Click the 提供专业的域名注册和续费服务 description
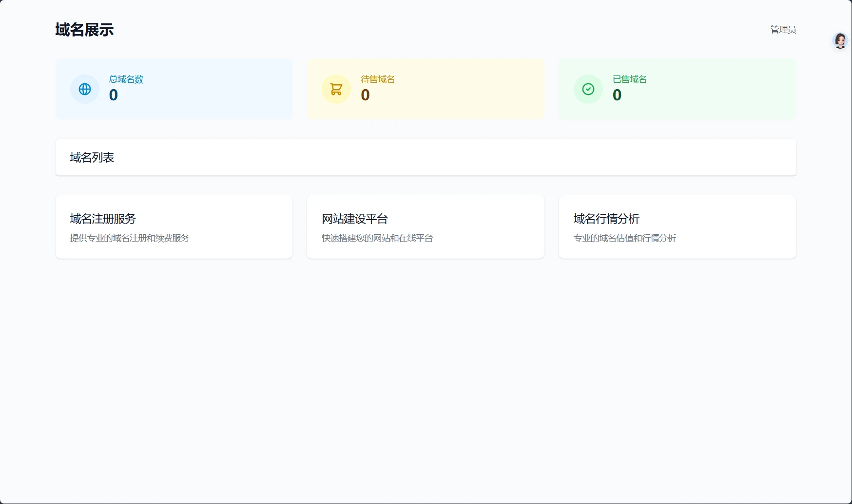This screenshot has height=504, width=852. (x=130, y=238)
